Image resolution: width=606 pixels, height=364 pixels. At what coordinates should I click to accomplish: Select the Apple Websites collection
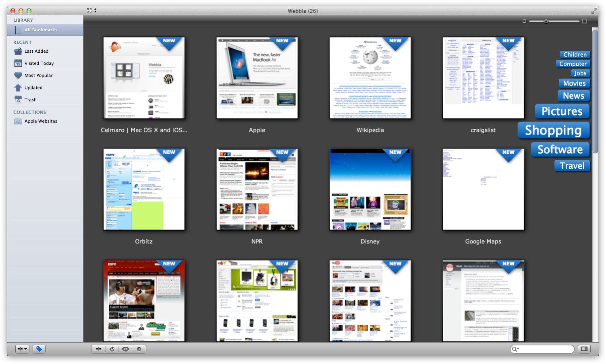41,121
